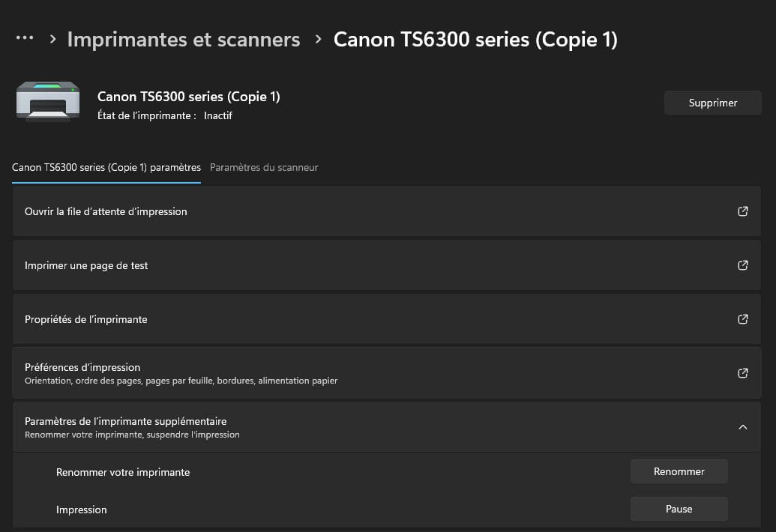Click the Canon TS6300 series name beside icon
The width and height of the screenshot is (776, 532).
click(188, 97)
